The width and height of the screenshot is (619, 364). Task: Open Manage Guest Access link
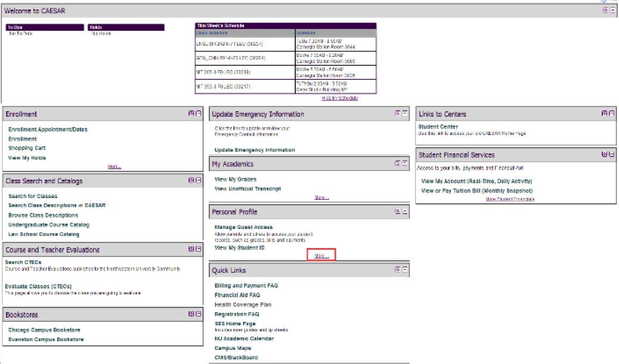click(x=243, y=227)
